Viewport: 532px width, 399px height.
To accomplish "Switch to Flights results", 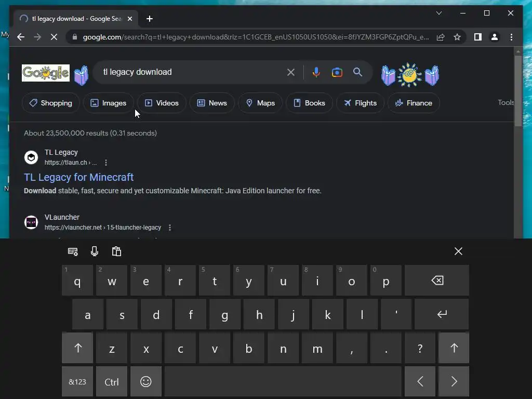I will pos(360,103).
